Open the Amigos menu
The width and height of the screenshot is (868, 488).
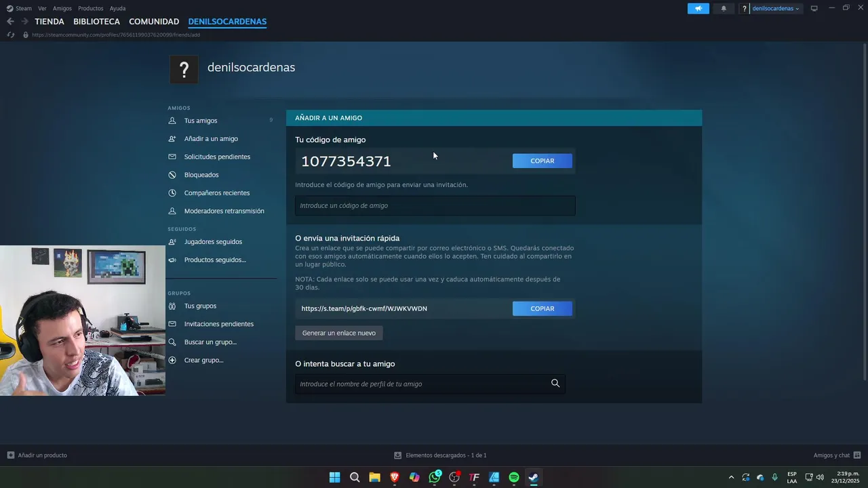(x=62, y=8)
